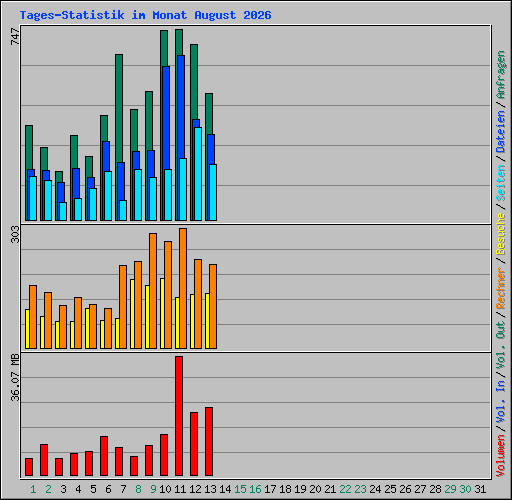Click the 36.07 MB axis label
Image resolution: width=512 pixels, height=500 pixels.
coord(15,378)
